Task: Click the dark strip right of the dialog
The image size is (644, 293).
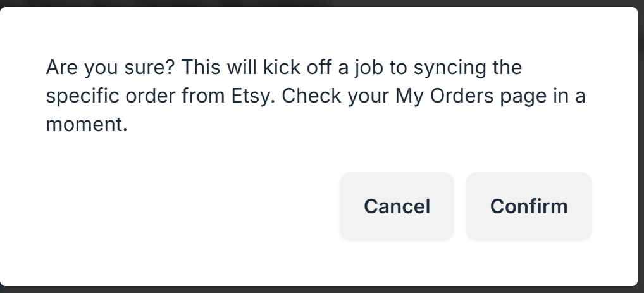Action: [641, 146]
